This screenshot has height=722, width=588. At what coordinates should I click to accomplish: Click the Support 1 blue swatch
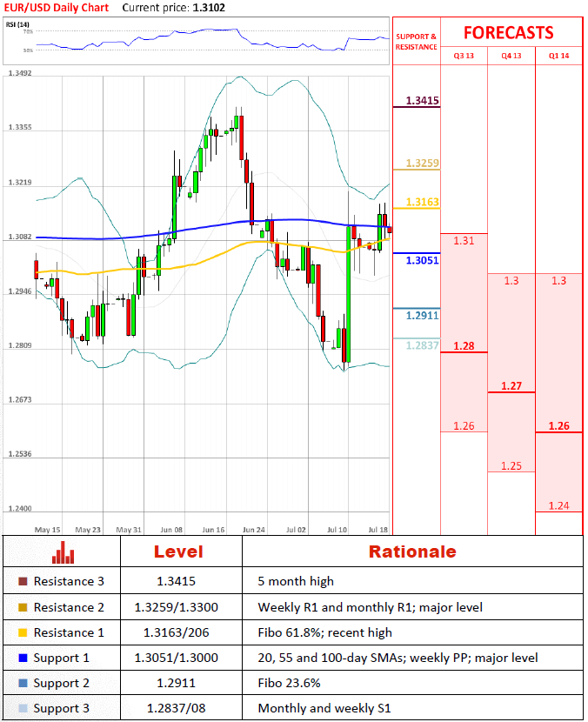pyautogui.click(x=23, y=658)
